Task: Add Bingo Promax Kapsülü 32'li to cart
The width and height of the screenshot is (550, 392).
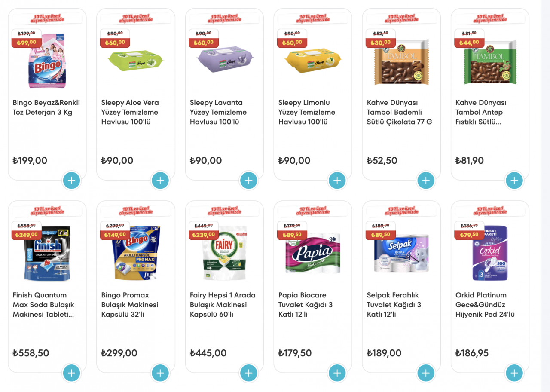Action: coord(160,373)
